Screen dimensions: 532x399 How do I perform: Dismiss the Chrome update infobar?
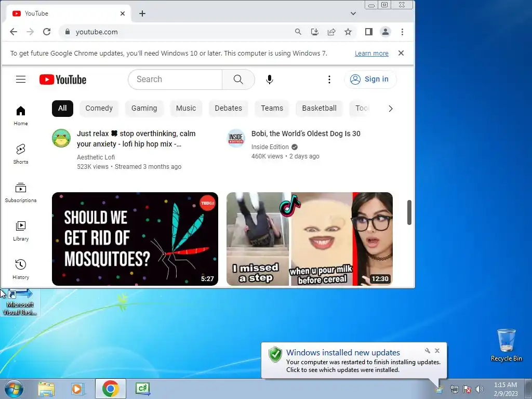[401, 54]
